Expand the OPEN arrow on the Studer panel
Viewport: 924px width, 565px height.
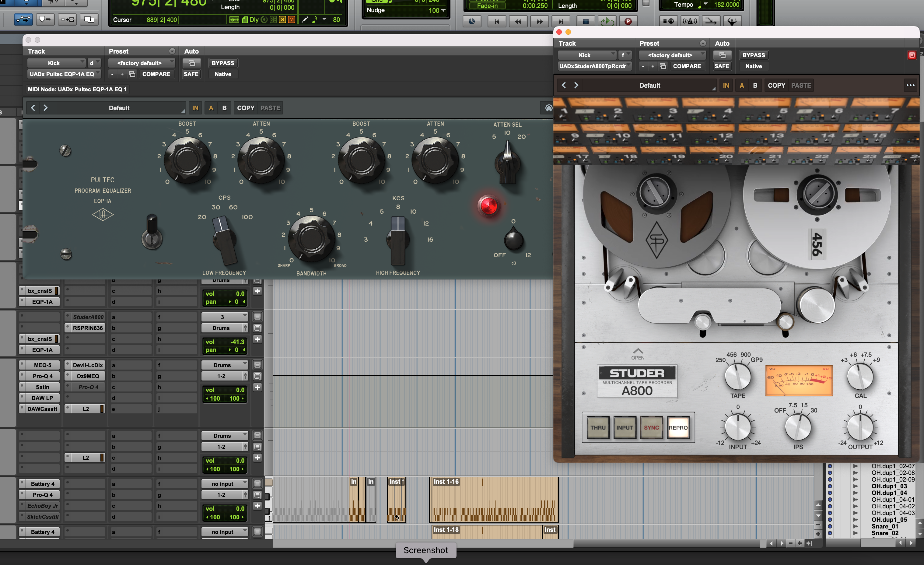click(x=638, y=353)
